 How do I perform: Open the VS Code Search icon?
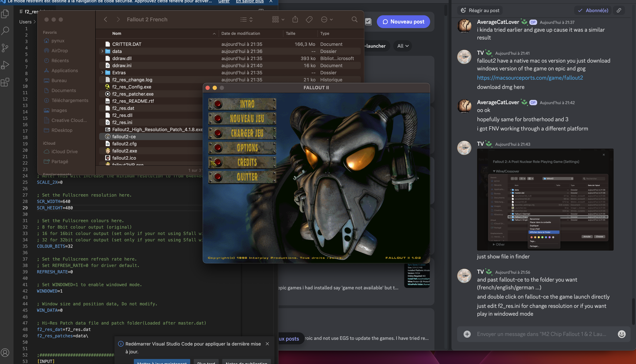coord(5,31)
